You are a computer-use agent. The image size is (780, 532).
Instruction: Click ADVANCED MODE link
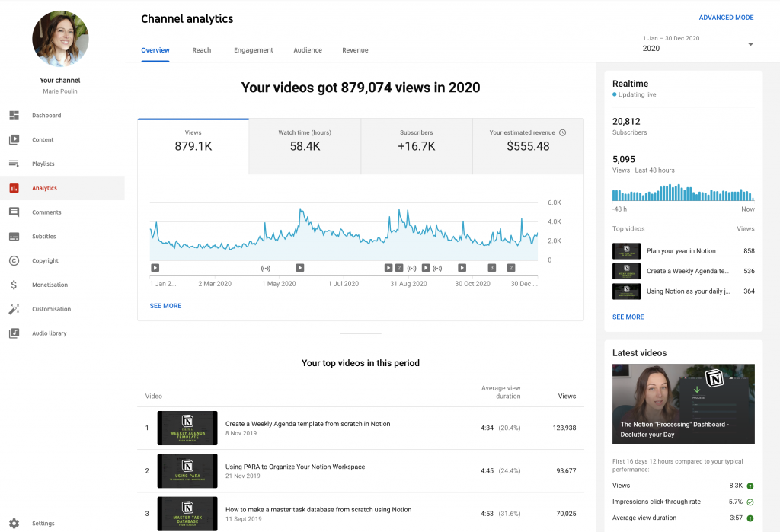(726, 18)
